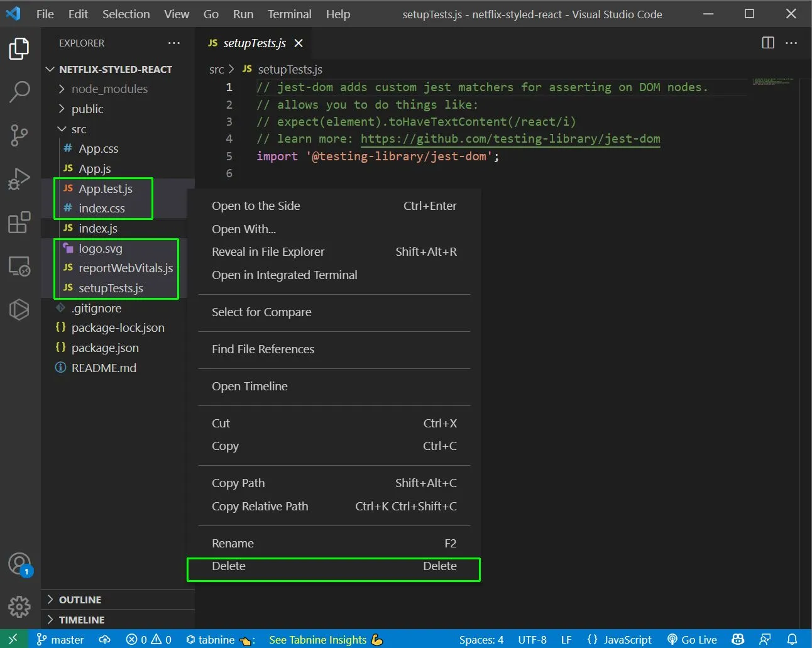Open the jest-dom GitHub link in editor
The height and width of the screenshot is (648, 812).
[x=510, y=139]
